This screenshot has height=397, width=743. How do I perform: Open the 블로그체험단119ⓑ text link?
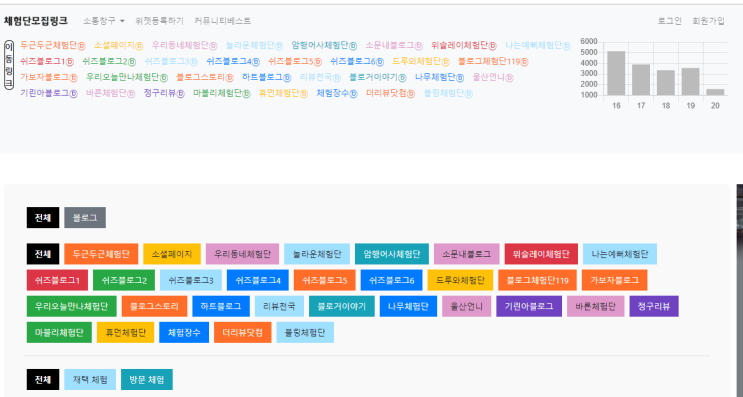click(493, 62)
